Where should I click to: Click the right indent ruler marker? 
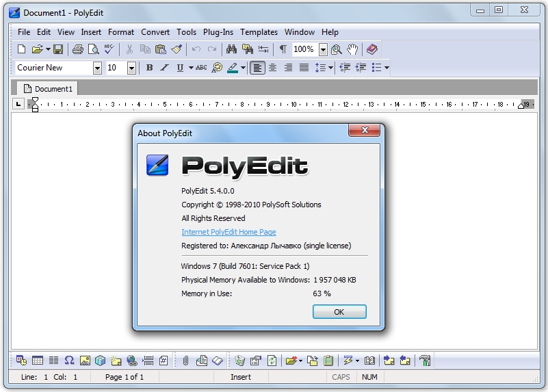click(x=521, y=105)
